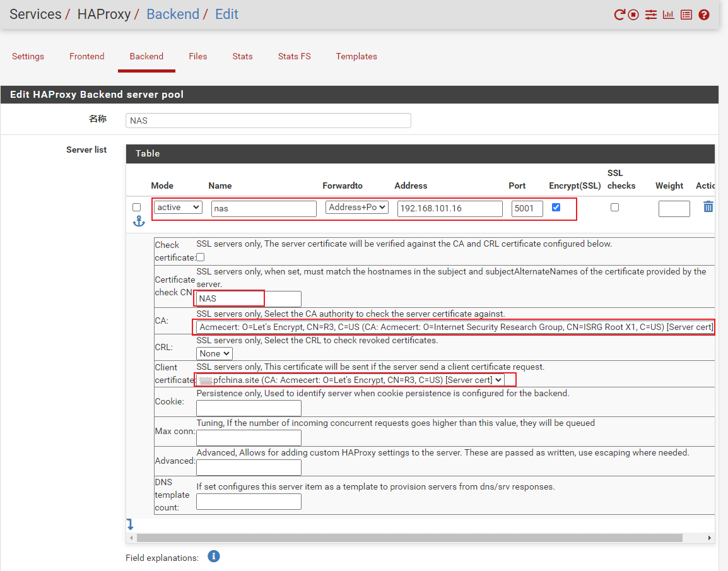Click the Backend breadcrumb link
This screenshot has height=571, width=728.
[x=172, y=14]
